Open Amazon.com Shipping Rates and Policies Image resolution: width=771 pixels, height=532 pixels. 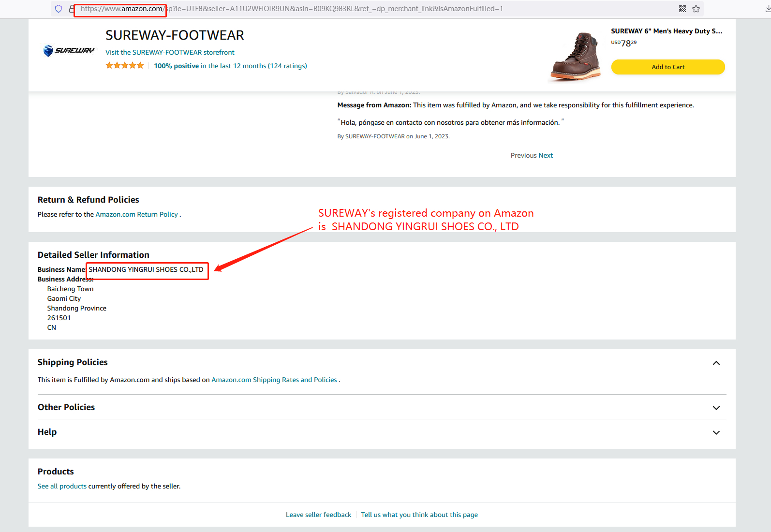coord(274,380)
